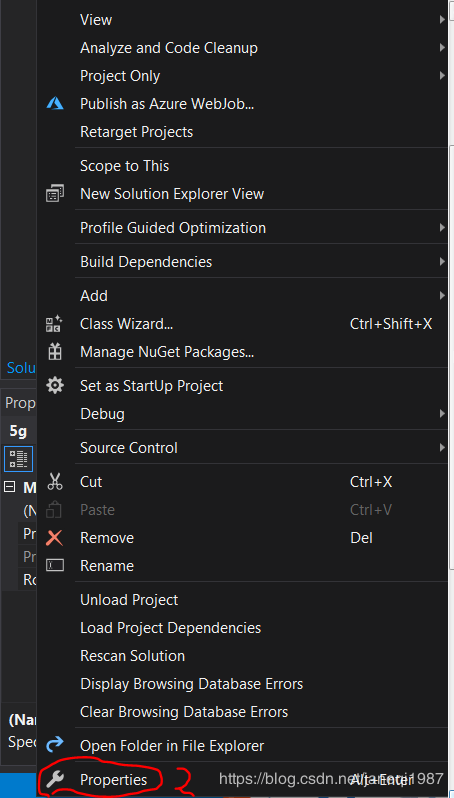Toggle the categorized view button in Properties panel
The image size is (454, 798).
click(19, 459)
